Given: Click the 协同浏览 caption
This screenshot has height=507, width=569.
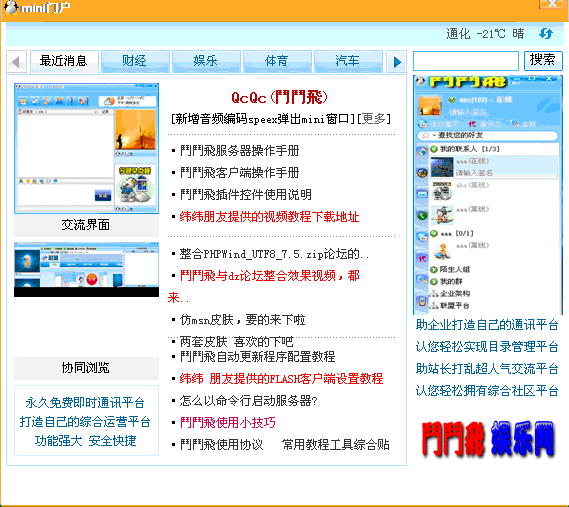Looking at the screenshot, I should tap(86, 368).
